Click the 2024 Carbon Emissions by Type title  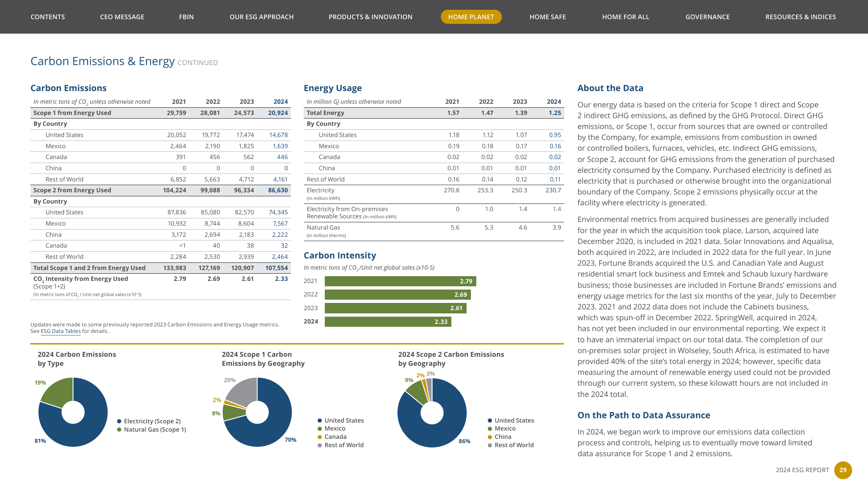tap(77, 359)
